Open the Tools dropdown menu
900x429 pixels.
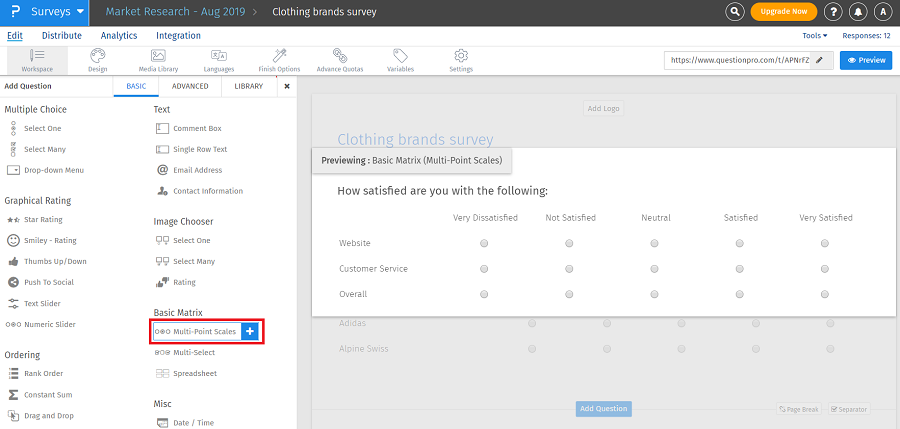coord(814,36)
